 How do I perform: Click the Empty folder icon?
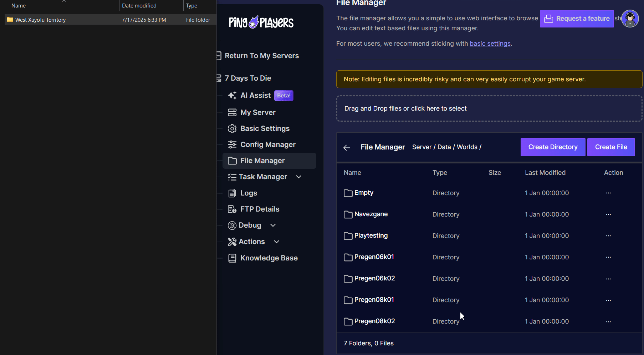pyautogui.click(x=348, y=193)
